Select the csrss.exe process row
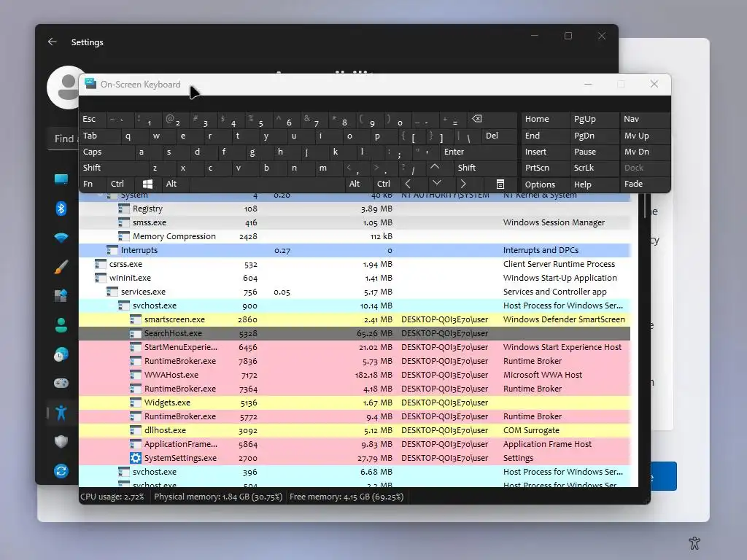This screenshot has height=560, width=747. pos(355,264)
